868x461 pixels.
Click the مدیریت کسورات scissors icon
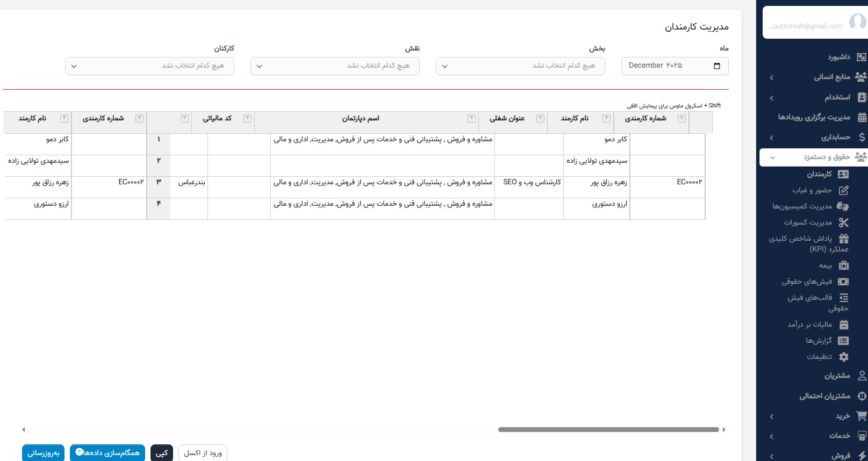[x=844, y=222]
